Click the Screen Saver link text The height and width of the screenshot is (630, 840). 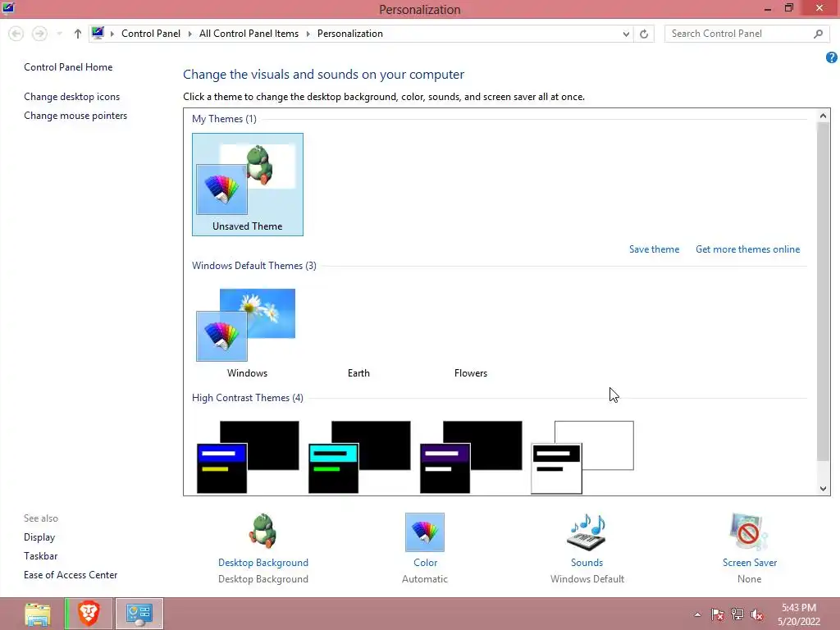tap(750, 563)
